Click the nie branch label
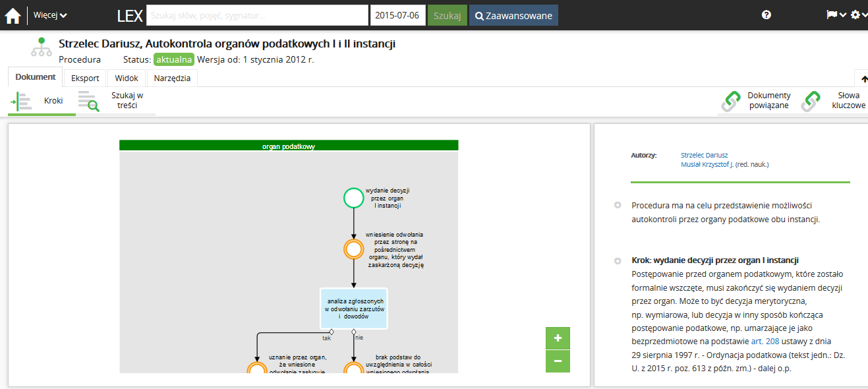The height and width of the screenshot is (389, 868). [359, 338]
